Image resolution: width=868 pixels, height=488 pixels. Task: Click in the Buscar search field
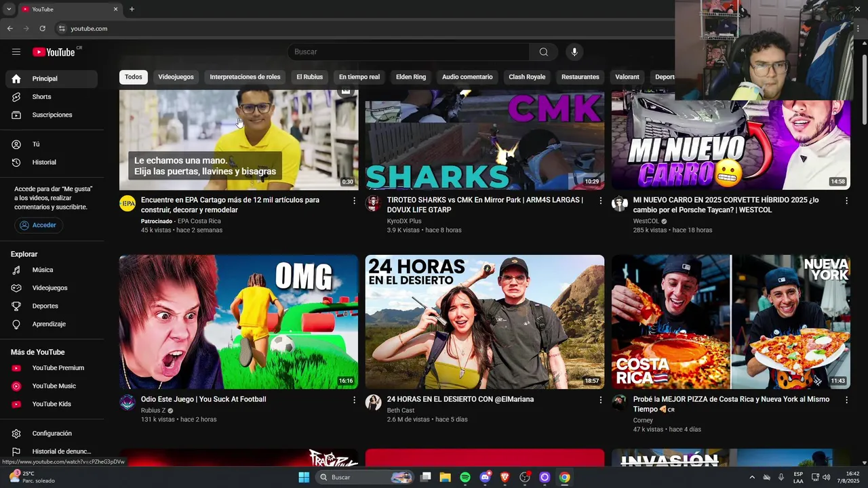[x=409, y=52]
